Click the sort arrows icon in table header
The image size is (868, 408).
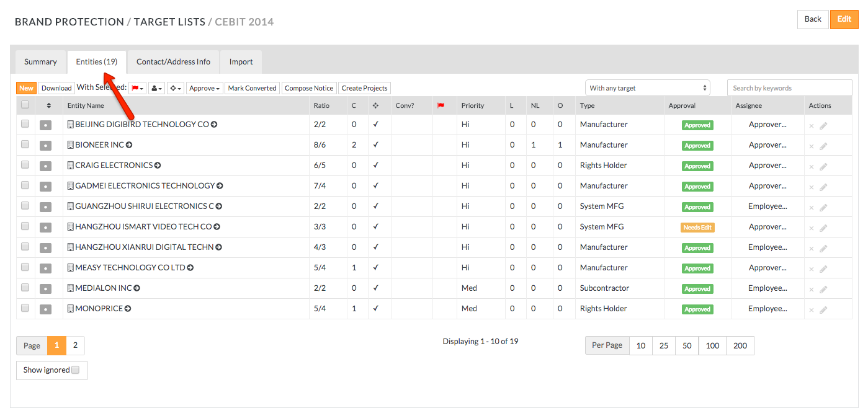pyautogui.click(x=49, y=106)
